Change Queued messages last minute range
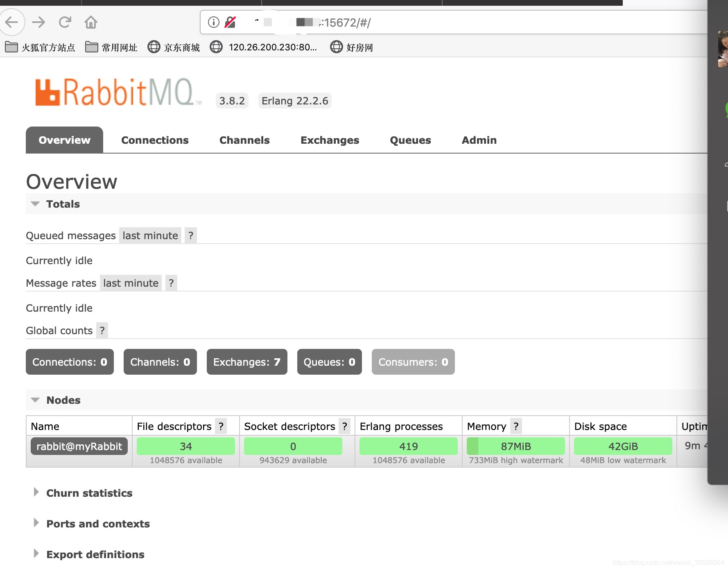The image size is (728, 570). tap(150, 235)
